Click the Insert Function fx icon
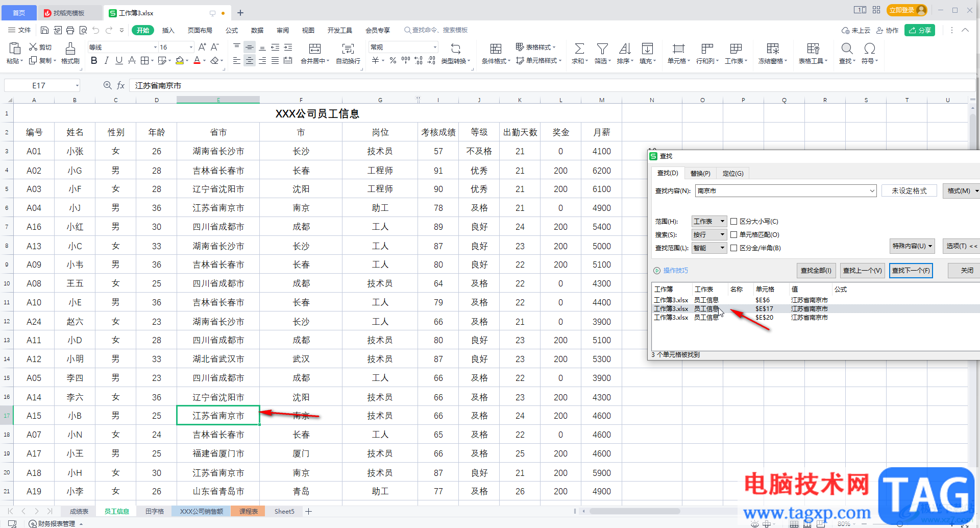 (x=120, y=85)
